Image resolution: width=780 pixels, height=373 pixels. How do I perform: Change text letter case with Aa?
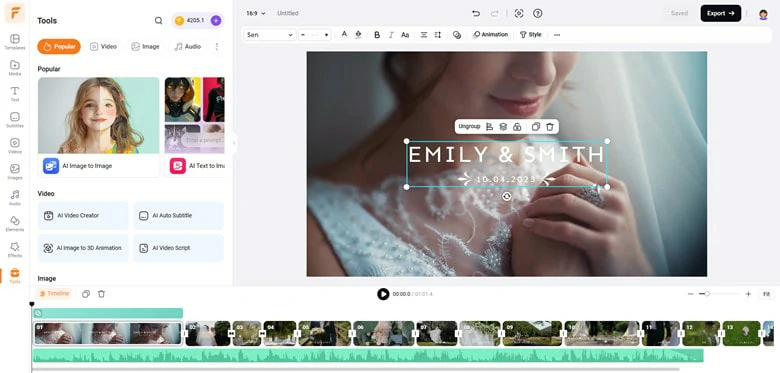pos(405,35)
